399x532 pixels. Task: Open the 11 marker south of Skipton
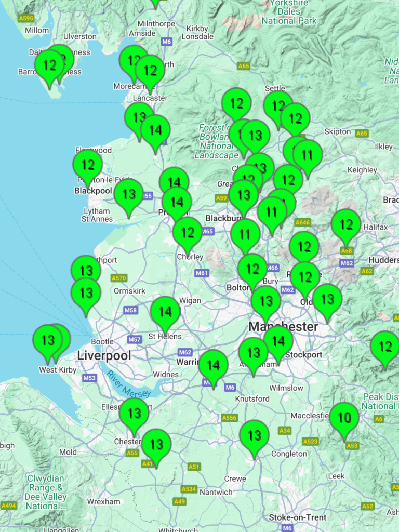(307, 155)
